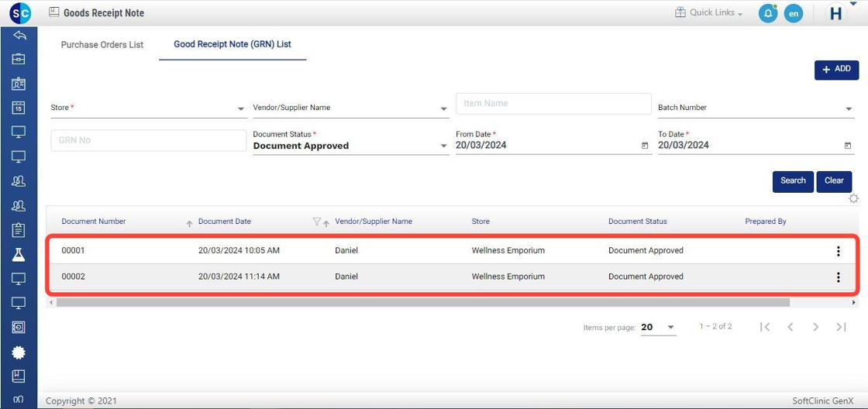
Task: Open three-dot menu for document 00001
Action: [838, 251]
